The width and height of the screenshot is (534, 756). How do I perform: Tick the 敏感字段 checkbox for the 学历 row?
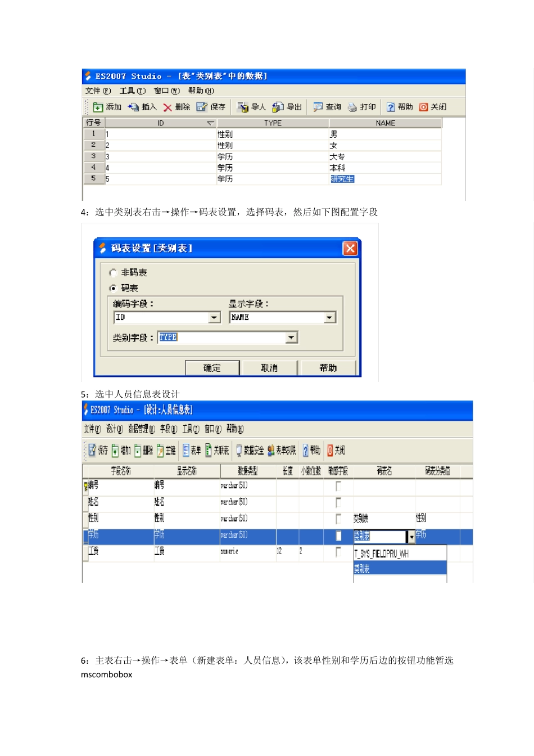(338, 535)
